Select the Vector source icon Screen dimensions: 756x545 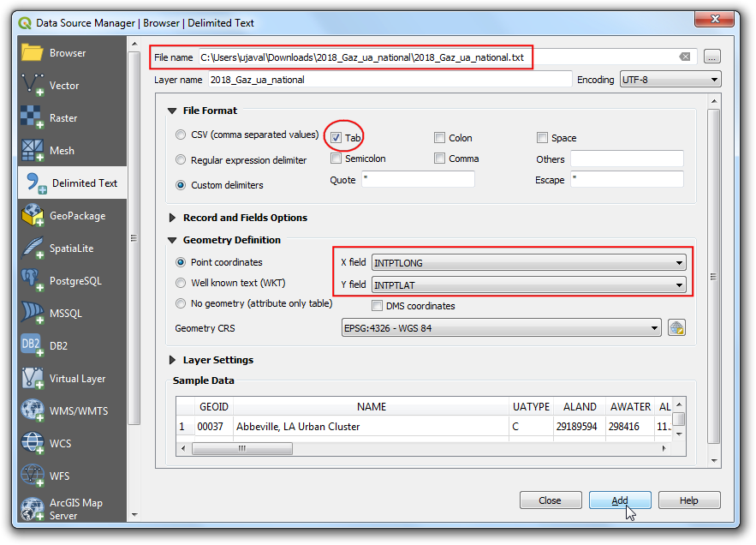coord(33,85)
